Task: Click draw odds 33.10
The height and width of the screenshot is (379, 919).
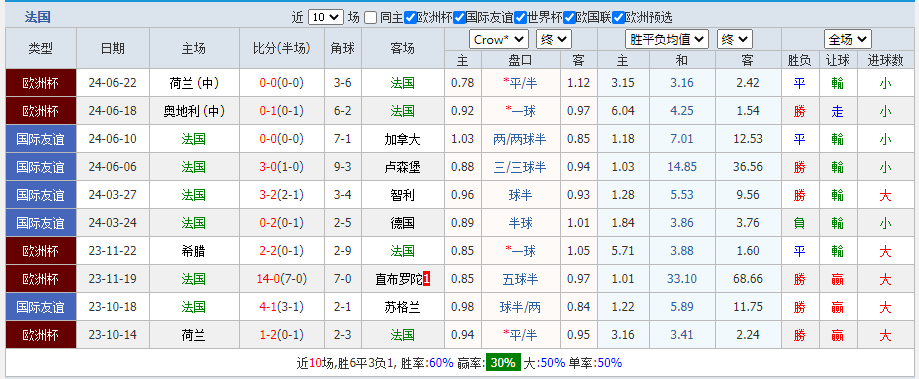Action: click(x=682, y=279)
